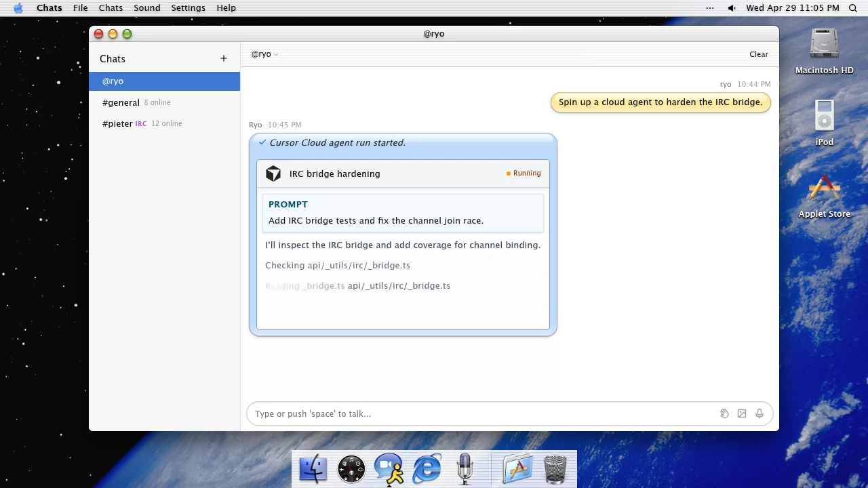868x488 pixels.
Task: Open the Settings menu
Action: click(x=189, y=8)
